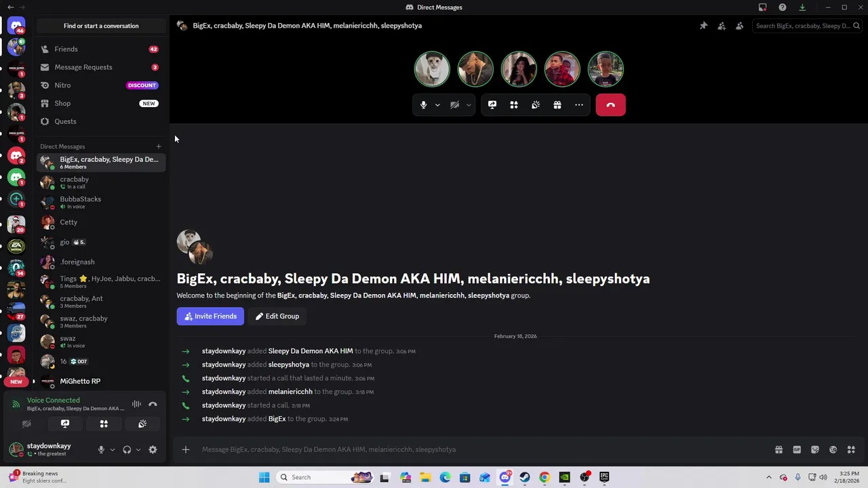Open the BubbaStacks direct message
Viewport: 868px width, 488px height.
coord(101,202)
